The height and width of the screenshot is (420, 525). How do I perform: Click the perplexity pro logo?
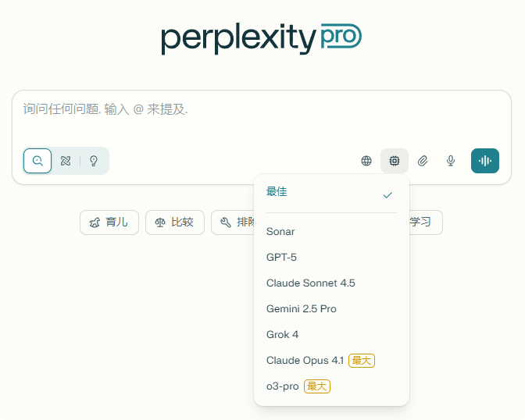262,38
